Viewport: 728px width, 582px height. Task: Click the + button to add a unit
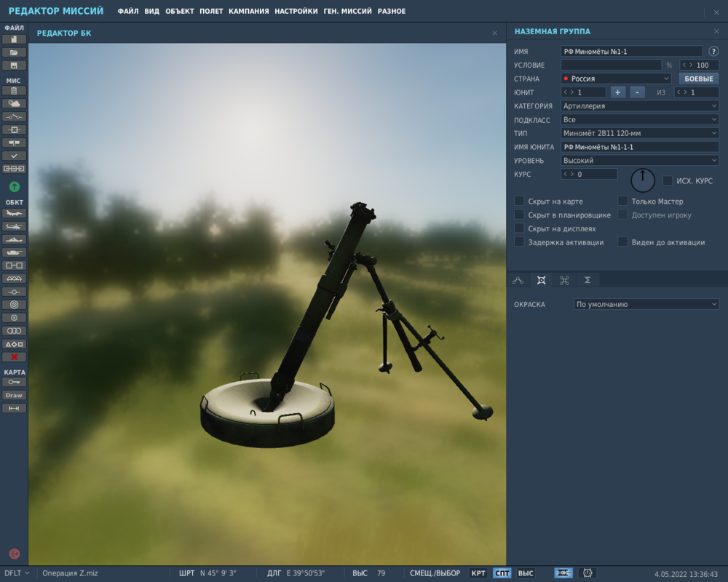click(x=617, y=92)
